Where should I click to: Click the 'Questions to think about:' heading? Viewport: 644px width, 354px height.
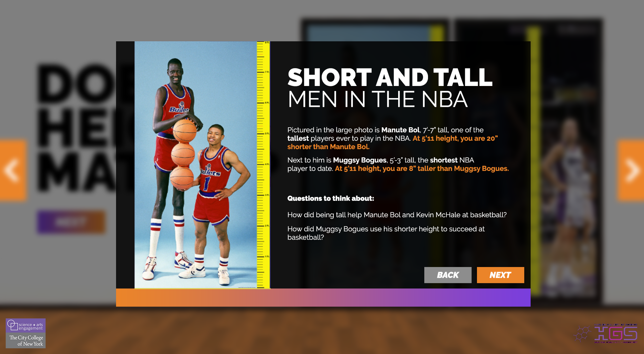click(x=330, y=198)
